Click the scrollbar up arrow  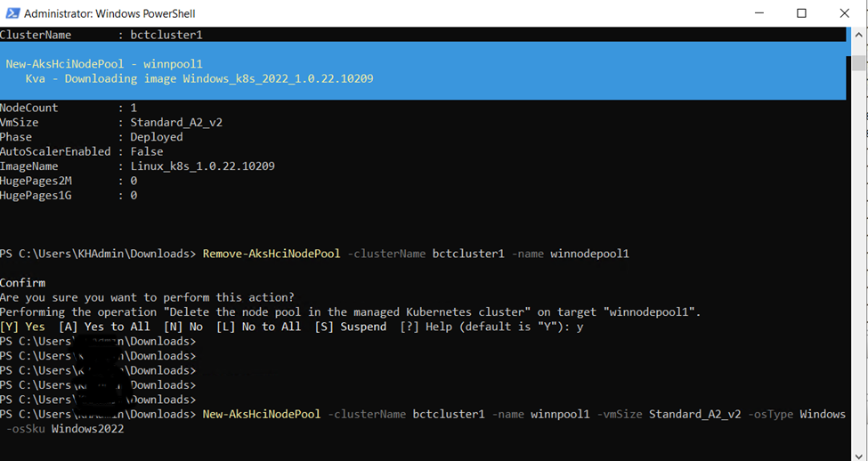(x=859, y=35)
